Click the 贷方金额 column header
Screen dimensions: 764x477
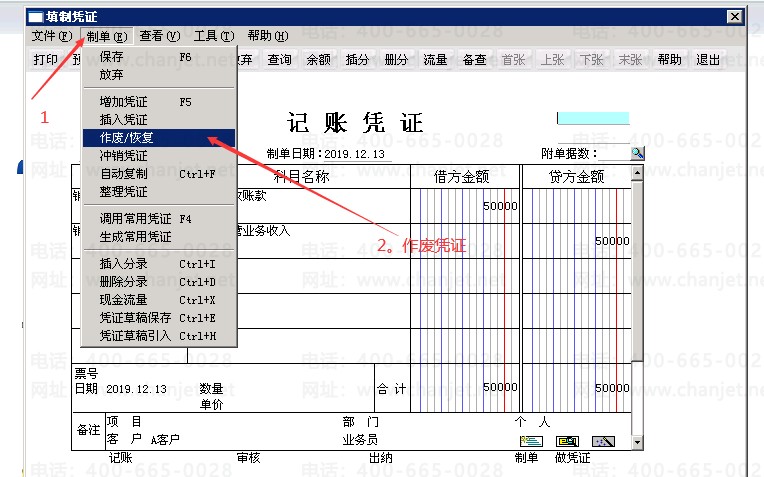click(x=577, y=176)
